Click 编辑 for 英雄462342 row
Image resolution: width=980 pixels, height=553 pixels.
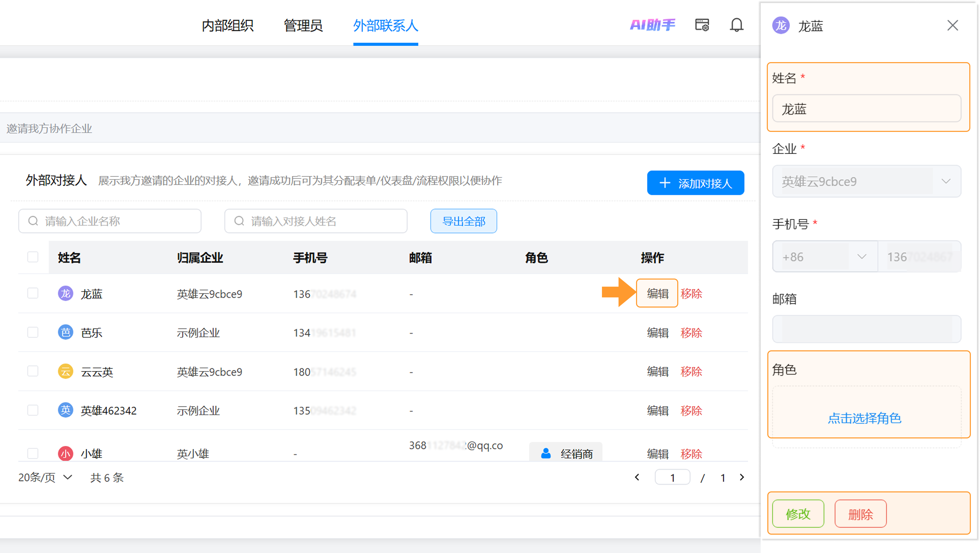coord(658,410)
